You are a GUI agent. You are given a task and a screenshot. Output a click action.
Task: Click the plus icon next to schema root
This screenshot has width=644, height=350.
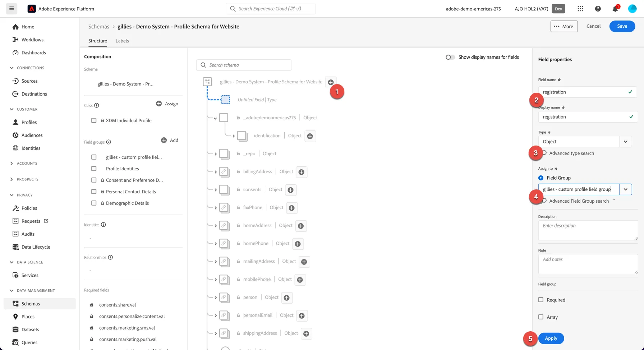[331, 82]
